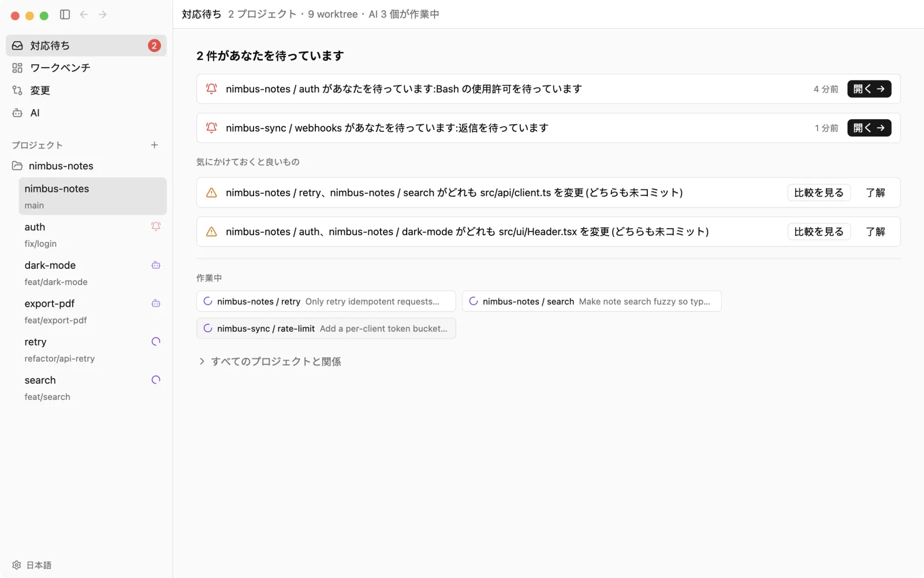Click the bell icon on the webhooks row

(211, 128)
